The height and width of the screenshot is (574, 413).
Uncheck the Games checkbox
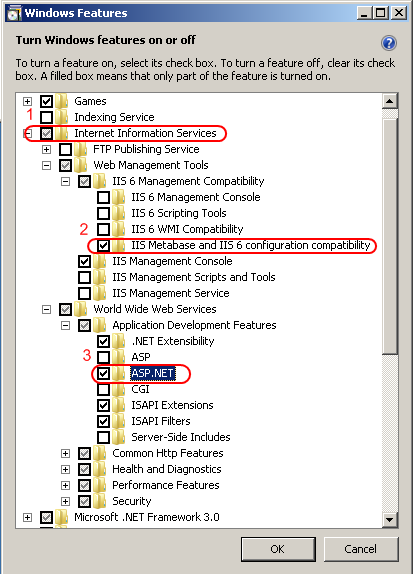coord(46,101)
